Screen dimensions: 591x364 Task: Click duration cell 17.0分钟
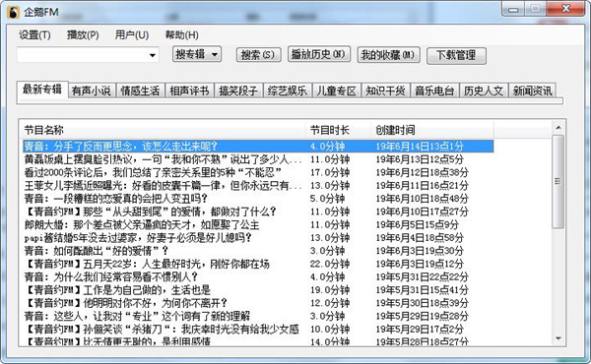(330, 172)
